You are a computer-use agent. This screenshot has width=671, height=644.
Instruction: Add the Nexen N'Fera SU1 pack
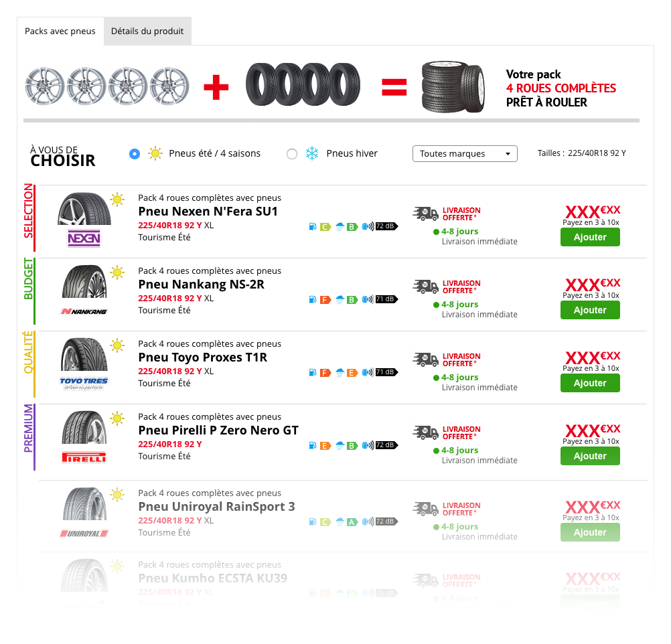590,237
